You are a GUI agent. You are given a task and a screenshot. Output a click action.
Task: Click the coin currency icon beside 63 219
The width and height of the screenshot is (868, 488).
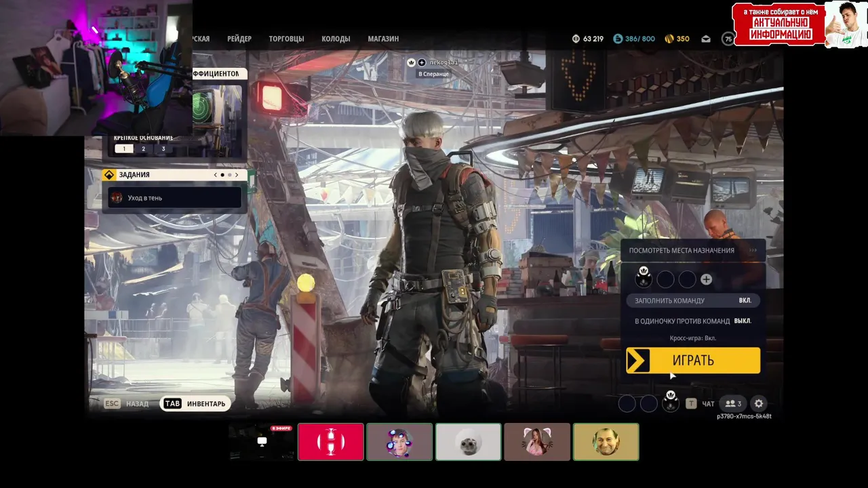pyautogui.click(x=576, y=39)
